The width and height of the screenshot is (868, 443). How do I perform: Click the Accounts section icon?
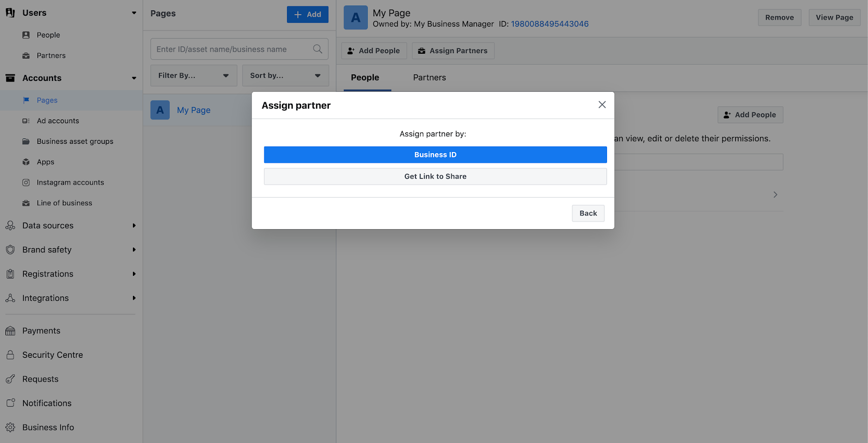click(x=10, y=78)
